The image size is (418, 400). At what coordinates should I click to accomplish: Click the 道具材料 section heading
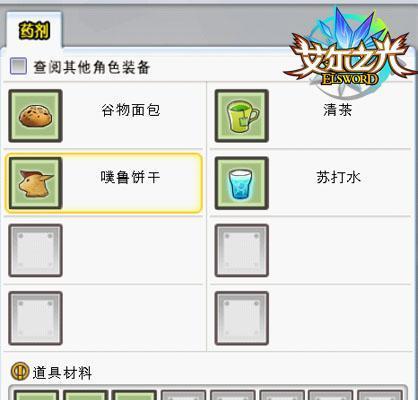pos(62,373)
